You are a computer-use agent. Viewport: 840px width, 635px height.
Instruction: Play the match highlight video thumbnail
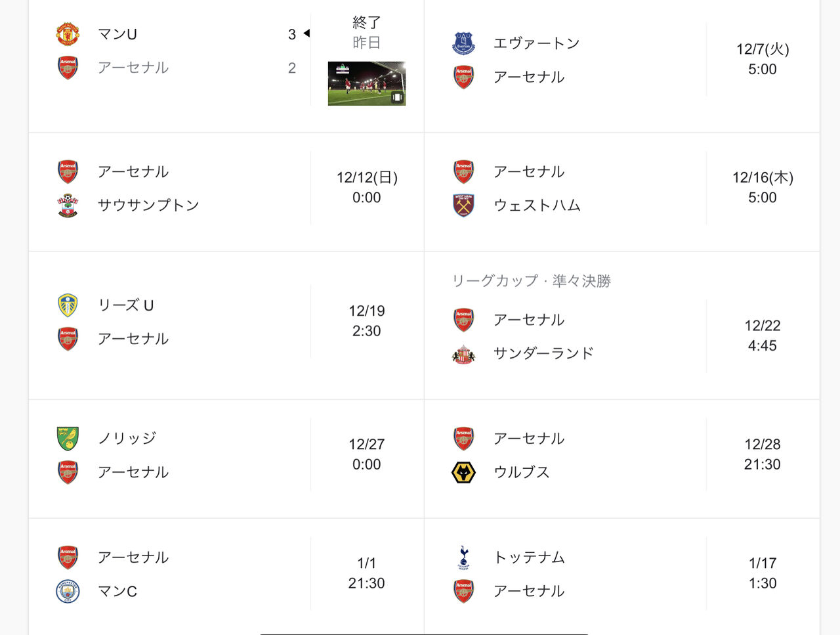click(366, 83)
